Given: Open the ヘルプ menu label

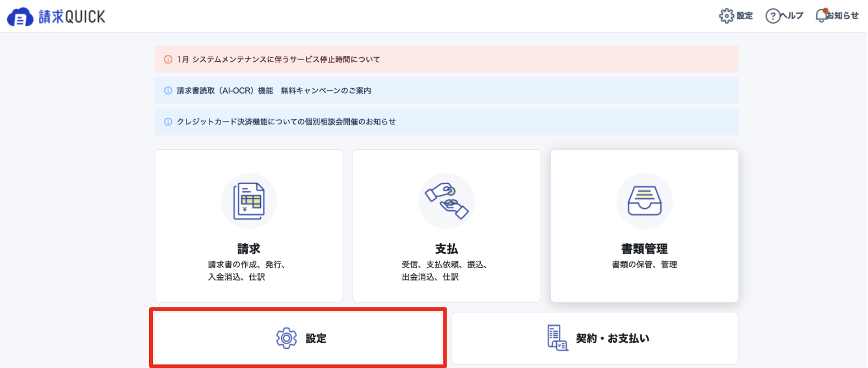Looking at the screenshot, I should [792, 16].
